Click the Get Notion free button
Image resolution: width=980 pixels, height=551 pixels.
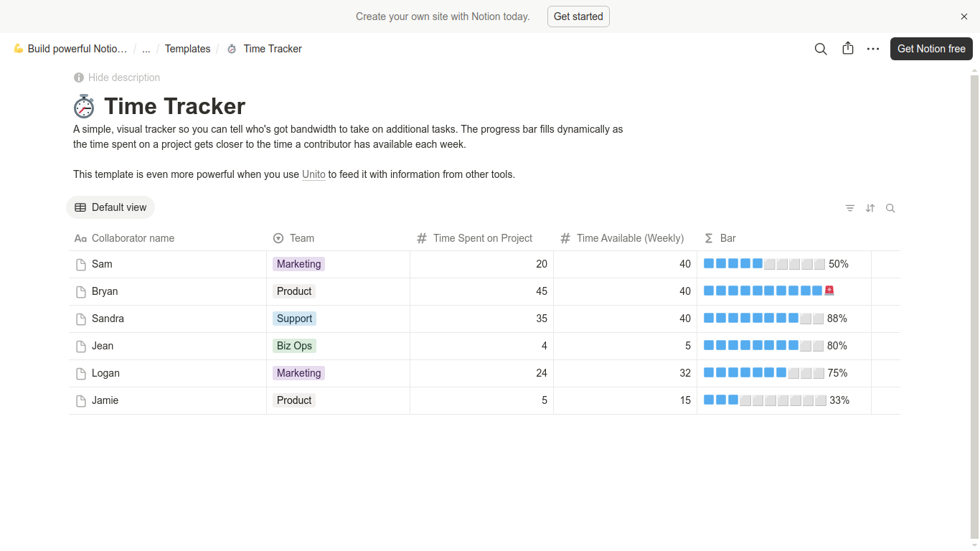(x=931, y=49)
